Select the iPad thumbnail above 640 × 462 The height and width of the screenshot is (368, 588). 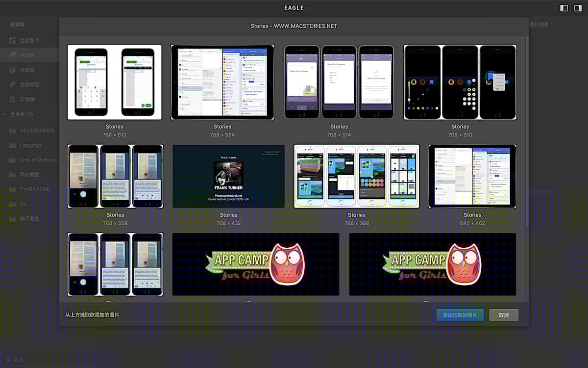click(x=472, y=176)
